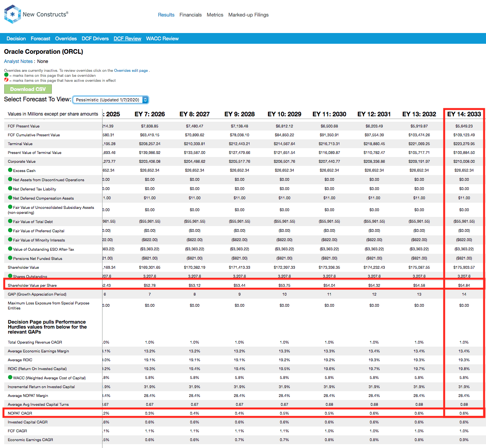Click green dot for Fair Value of Unconsolidated Subsidiary Assets
Viewport: 486px width, 448px height.
[x=10, y=207]
